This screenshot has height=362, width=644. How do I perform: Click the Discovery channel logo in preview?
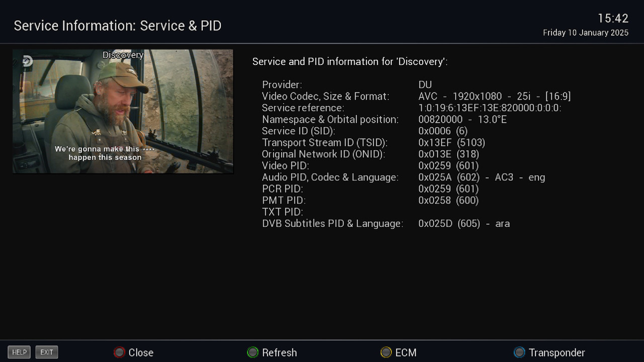(27, 61)
